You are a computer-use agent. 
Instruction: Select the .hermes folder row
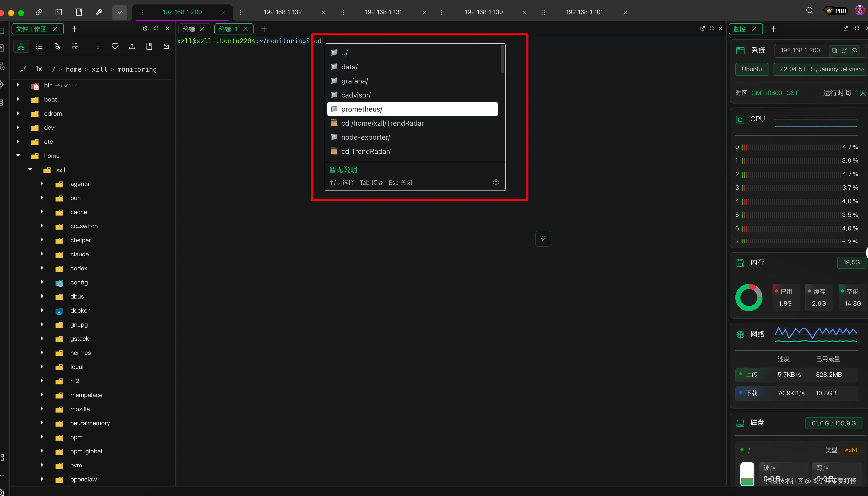tap(92, 353)
